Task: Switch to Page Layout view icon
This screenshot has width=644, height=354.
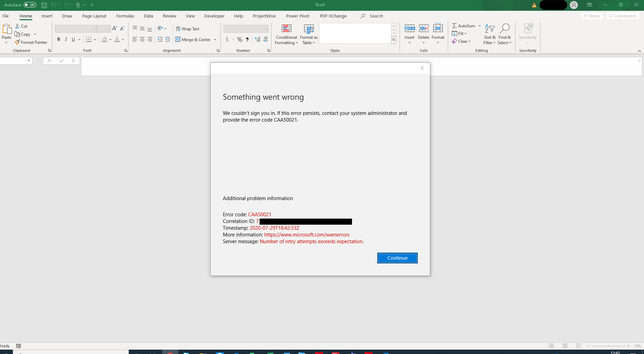Action: tap(565, 346)
